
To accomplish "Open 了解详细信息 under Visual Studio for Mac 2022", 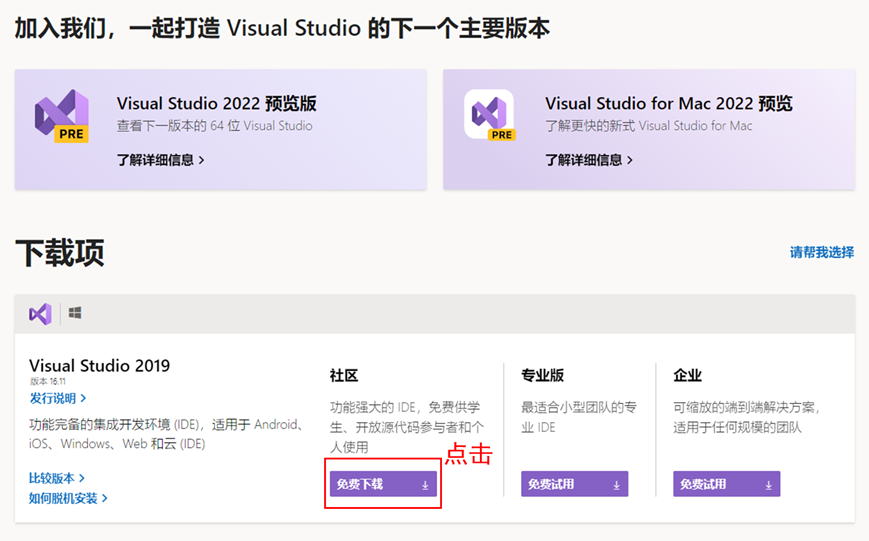I will (589, 160).
